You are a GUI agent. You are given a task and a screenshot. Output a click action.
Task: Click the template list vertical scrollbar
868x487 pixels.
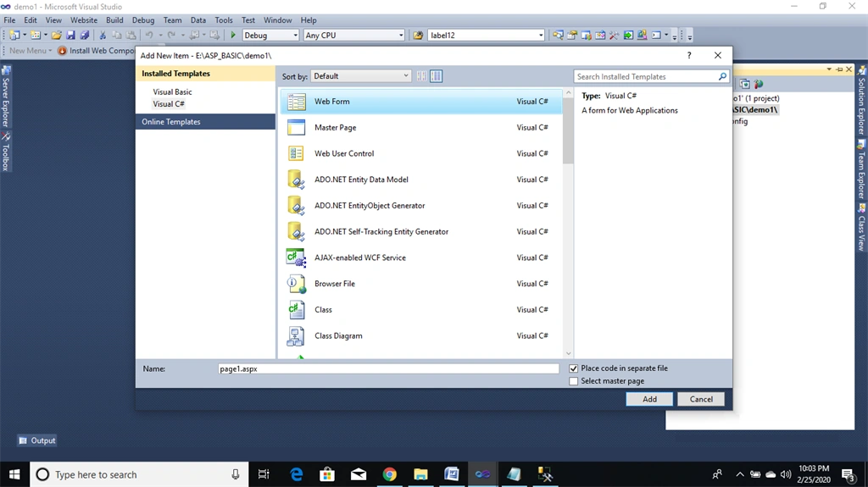click(x=568, y=131)
